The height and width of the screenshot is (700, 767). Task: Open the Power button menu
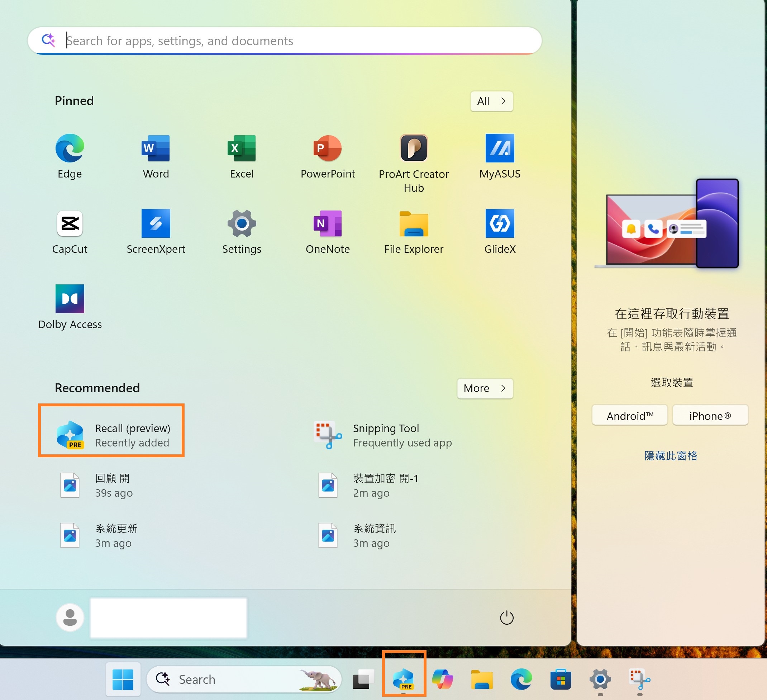pos(506,618)
